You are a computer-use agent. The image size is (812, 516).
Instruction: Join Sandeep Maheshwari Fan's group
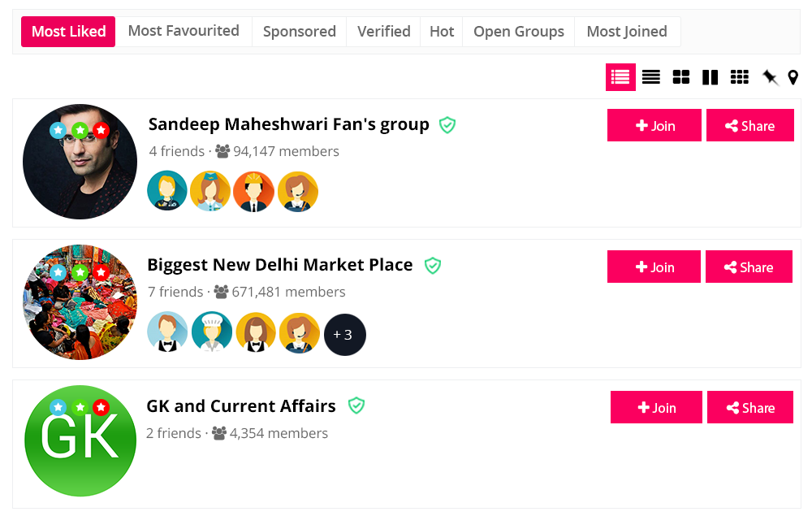pos(654,126)
